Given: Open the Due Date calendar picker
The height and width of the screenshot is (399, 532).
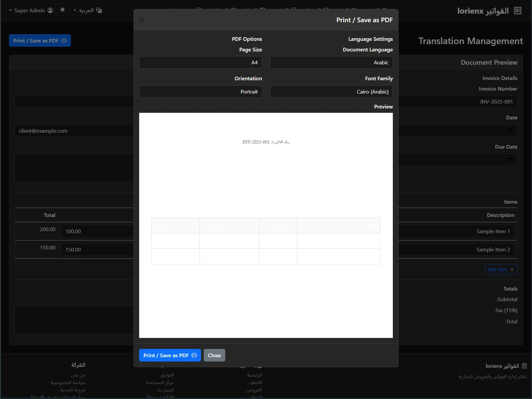Looking at the screenshot, I should [x=510, y=160].
